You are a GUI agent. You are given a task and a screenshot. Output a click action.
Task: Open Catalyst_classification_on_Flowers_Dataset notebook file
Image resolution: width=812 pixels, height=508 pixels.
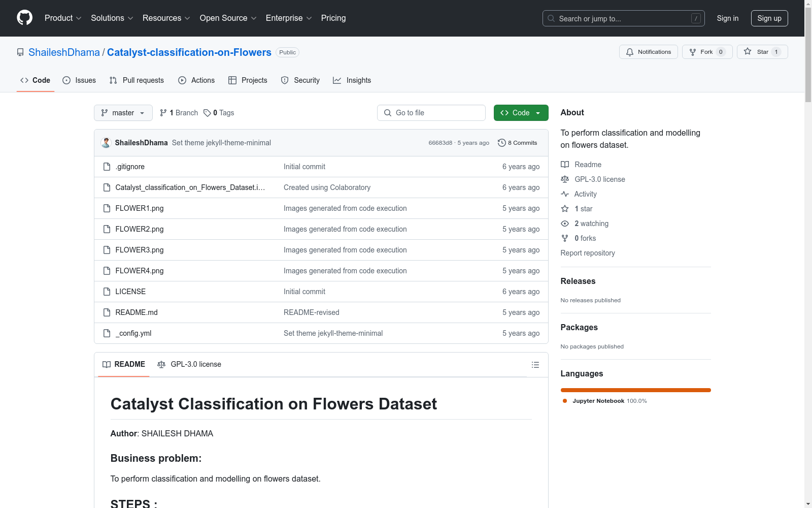coord(190,187)
